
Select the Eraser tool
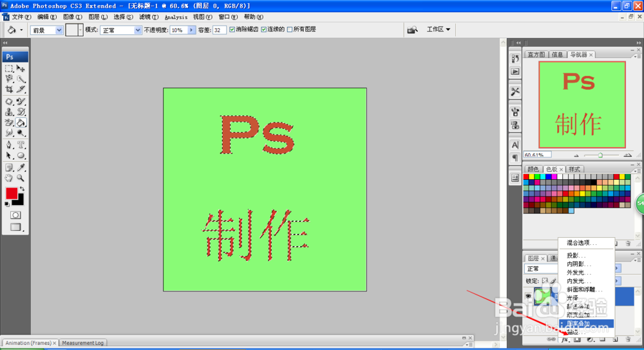pos(9,122)
